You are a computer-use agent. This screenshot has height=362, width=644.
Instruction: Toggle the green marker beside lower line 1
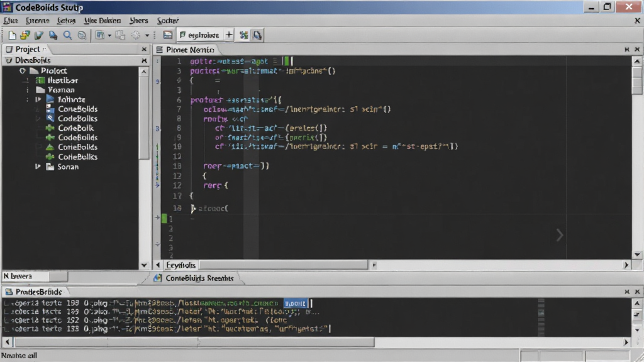coord(164,218)
